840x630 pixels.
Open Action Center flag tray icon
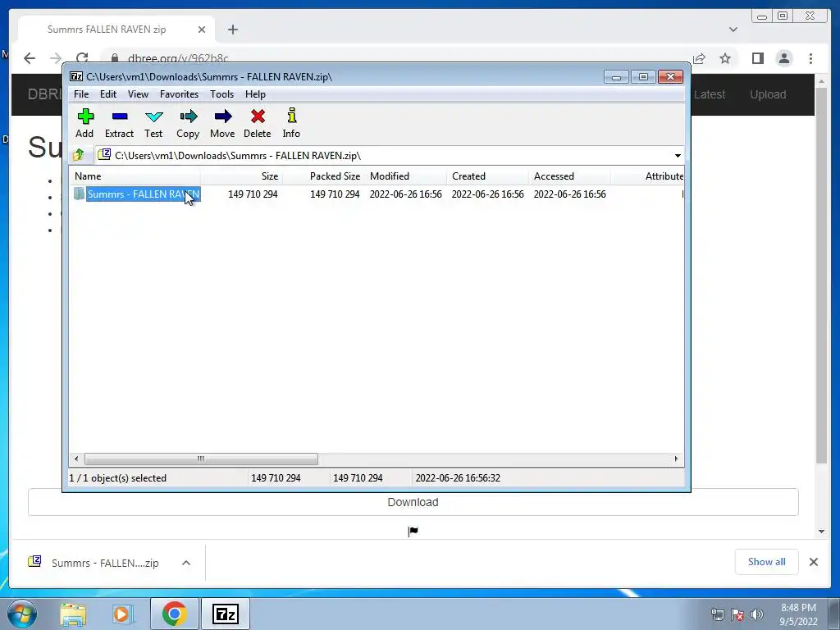737,614
